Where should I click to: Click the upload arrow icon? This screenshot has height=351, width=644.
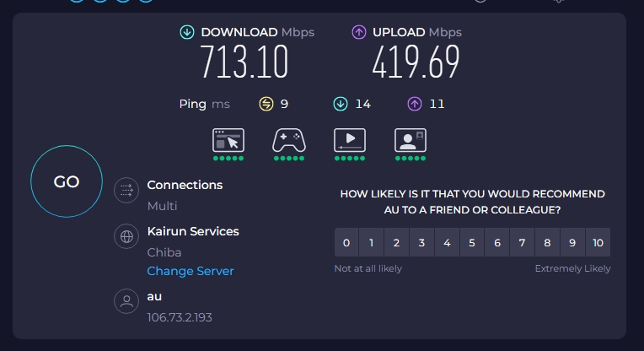[x=358, y=32]
